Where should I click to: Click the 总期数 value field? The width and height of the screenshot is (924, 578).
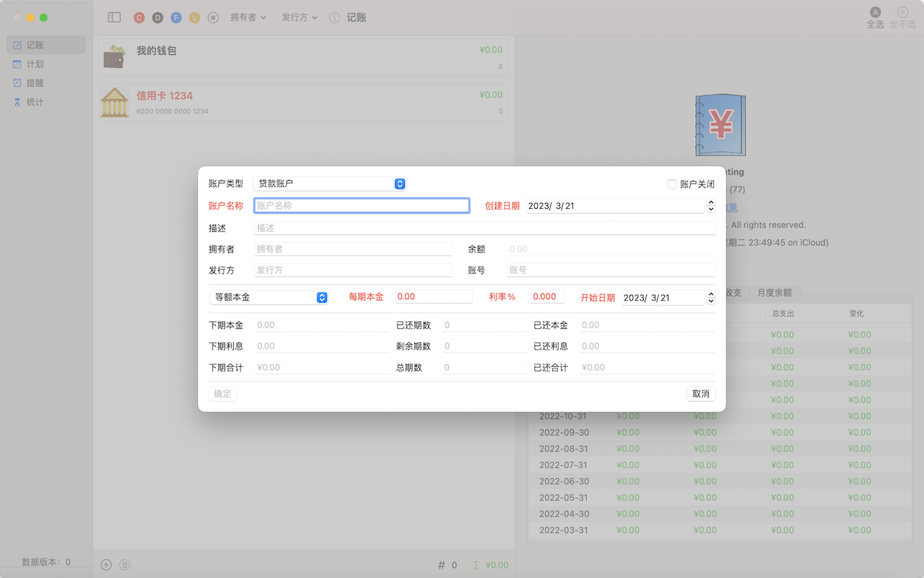click(484, 368)
